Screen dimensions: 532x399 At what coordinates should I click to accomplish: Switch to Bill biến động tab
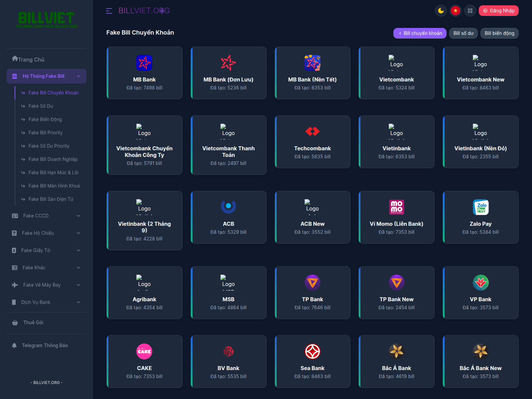(x=499, y=33)
